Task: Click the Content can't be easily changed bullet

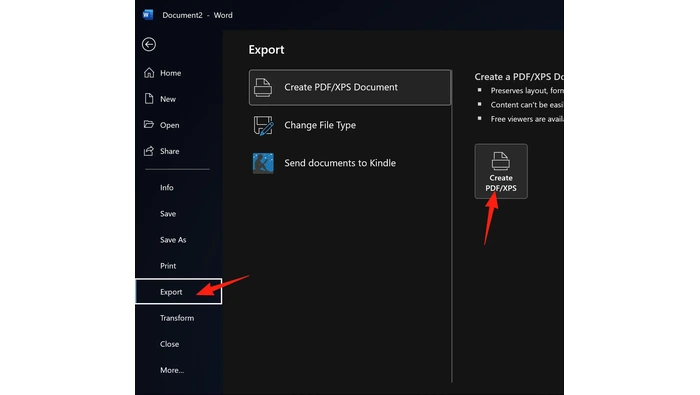Action: coord(527,105)
